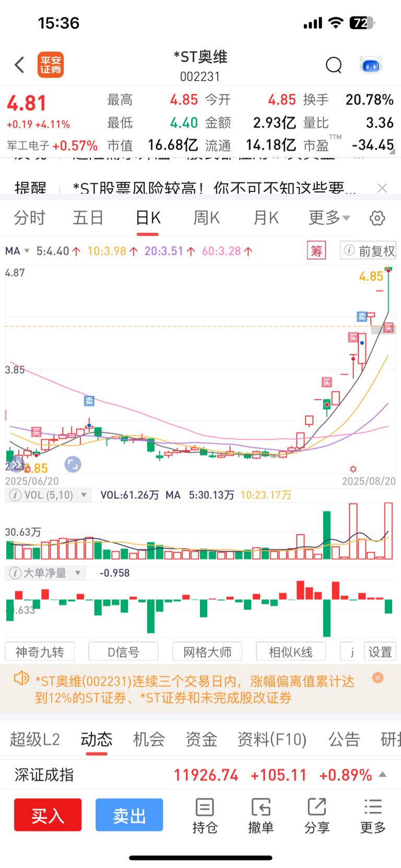Switch to 前复权 adjustment mode

click(x=376, y=251)
